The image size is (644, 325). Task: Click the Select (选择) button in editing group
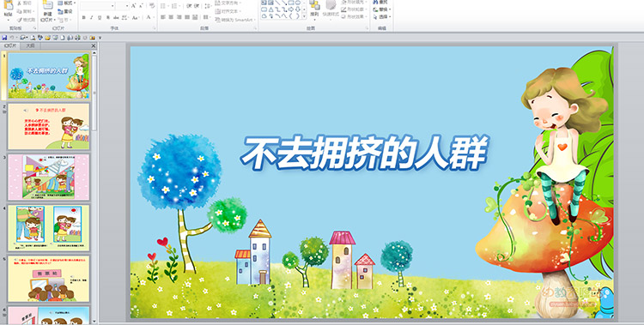click(382, 17)
